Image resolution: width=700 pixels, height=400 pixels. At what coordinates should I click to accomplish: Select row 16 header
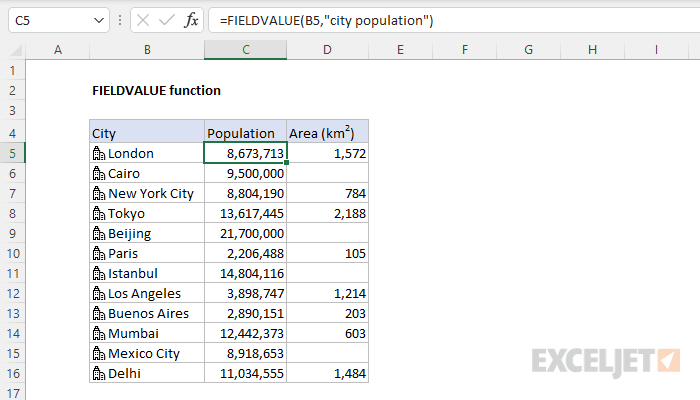tap(12, 373)
